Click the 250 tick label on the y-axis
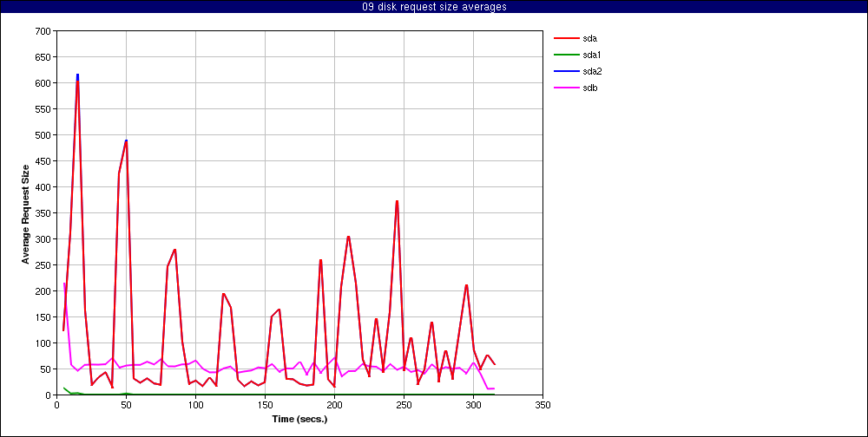 (43, 265)
